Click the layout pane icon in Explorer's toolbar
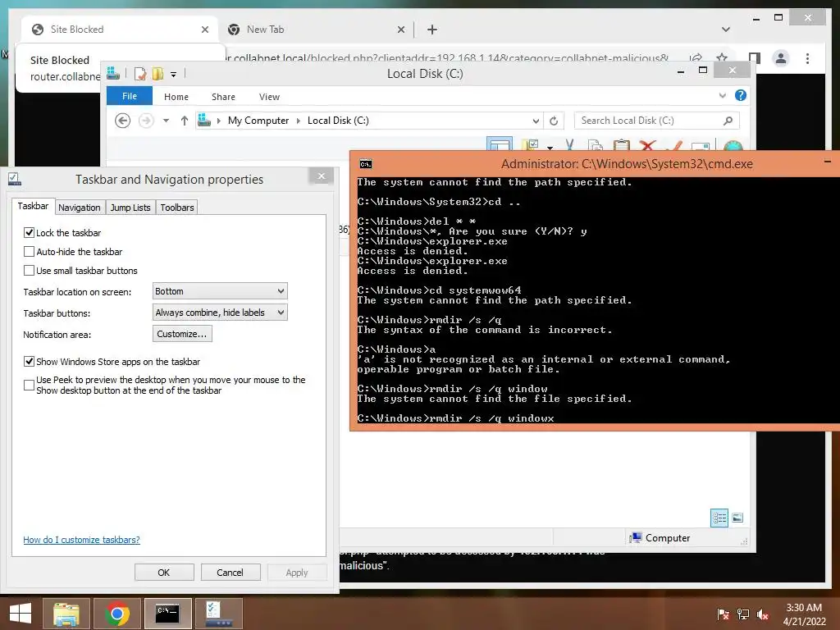This screenshot has height=630, width=840. 500,144
